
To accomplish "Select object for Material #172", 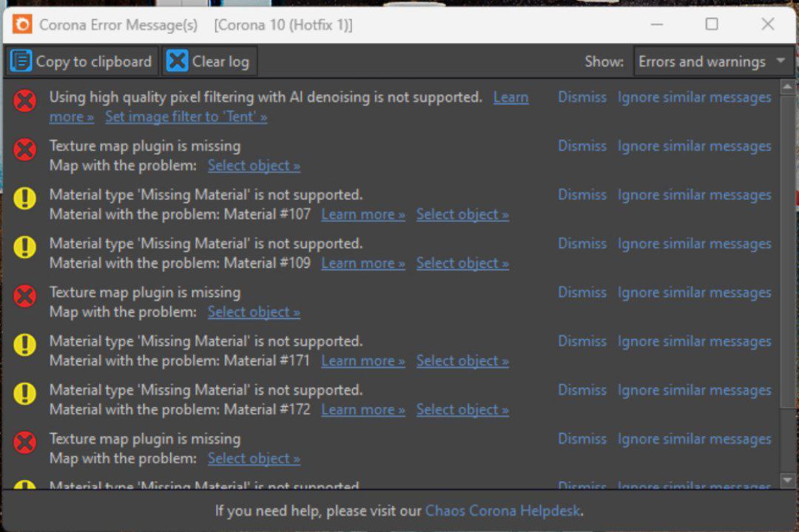I will point(462,410).
